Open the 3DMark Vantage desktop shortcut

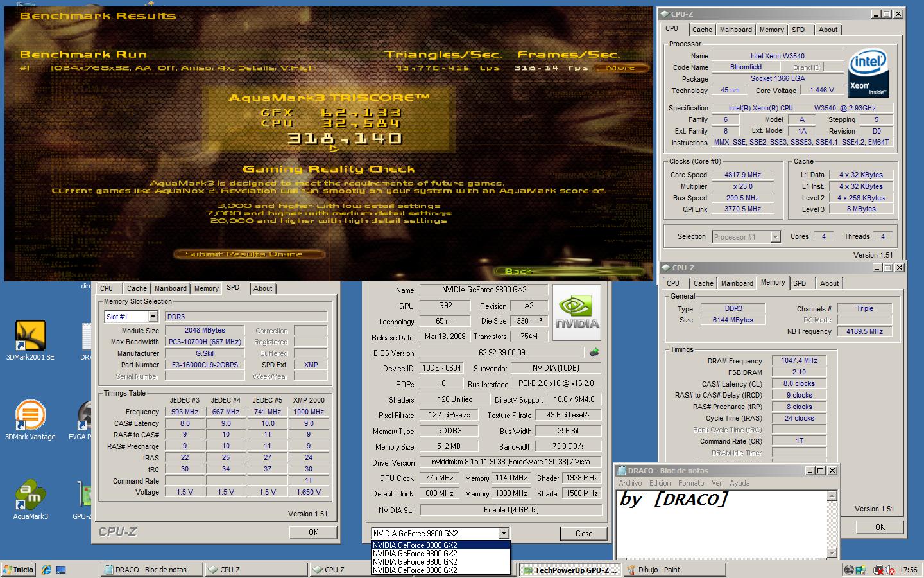(x=30, y=420)
